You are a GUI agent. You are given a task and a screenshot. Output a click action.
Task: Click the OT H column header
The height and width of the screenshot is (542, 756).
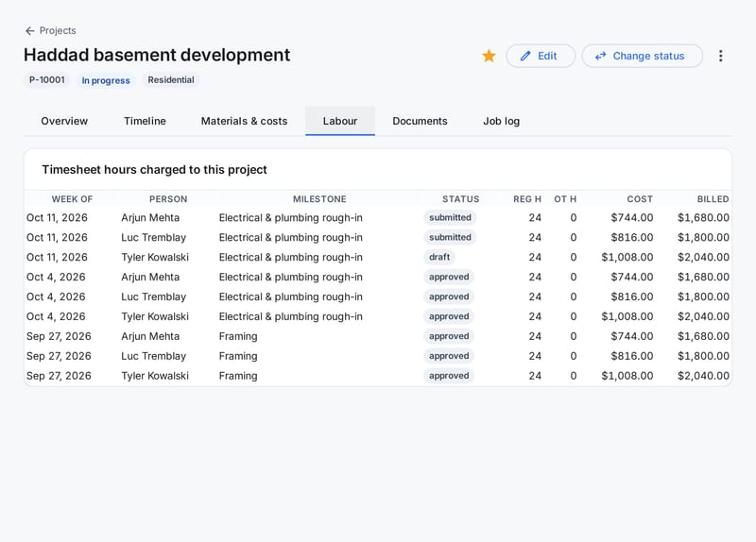[x=565, y=199]
